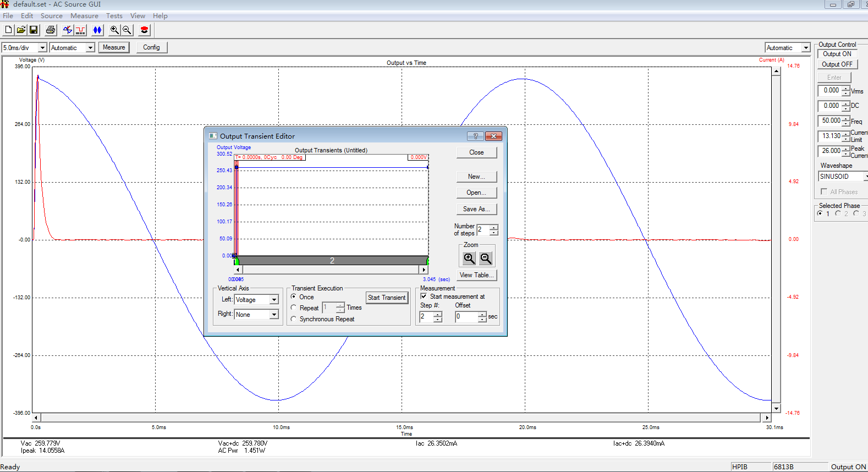Click the View Table... button
This screenshot has height=472, width=868.
click(476, 275)
